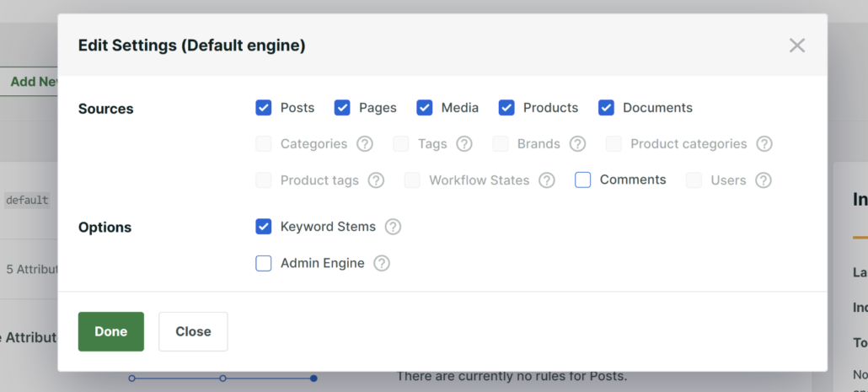Open help icon next to Categories

coord(364,144)
